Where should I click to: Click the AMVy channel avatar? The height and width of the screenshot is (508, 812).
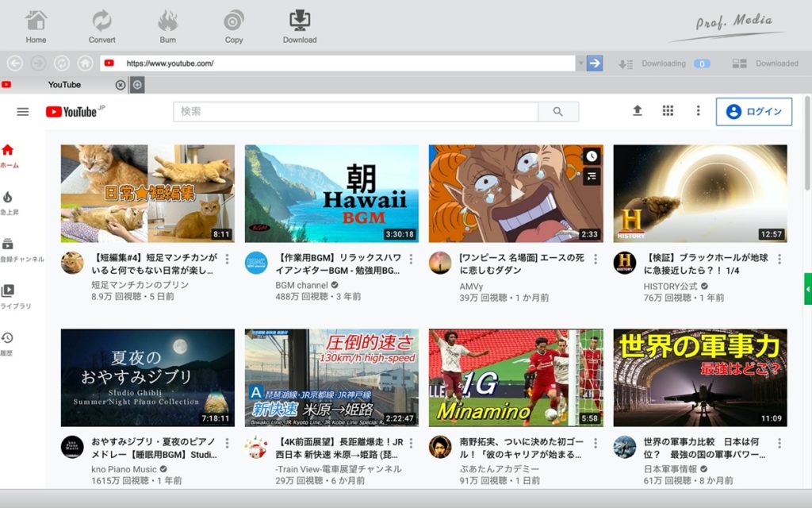click(x=440, y=263)
